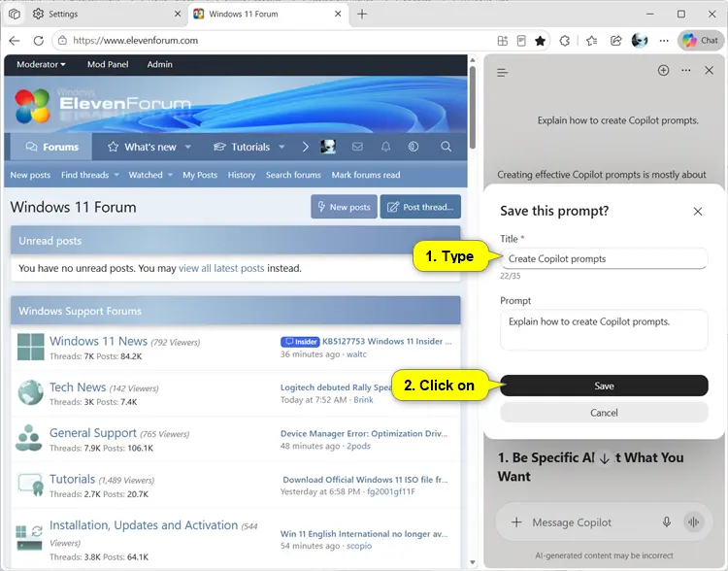The width and height of the screenshot is (728, 571).
Task: Click the prompt Title input field
Action: point(604,258)
